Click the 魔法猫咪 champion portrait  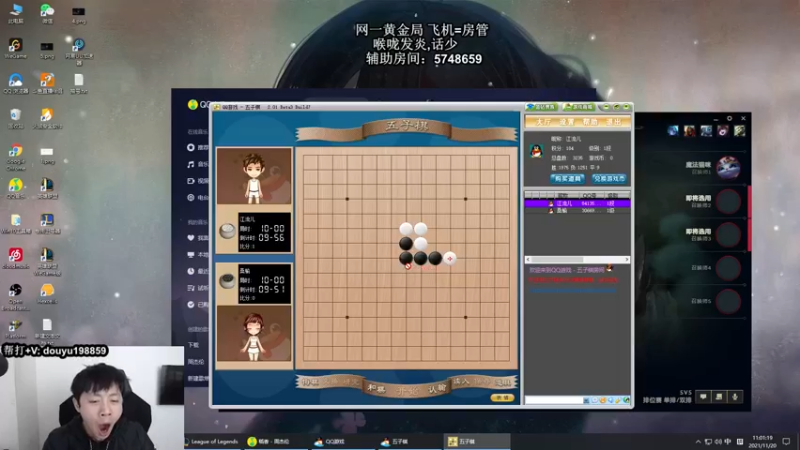(728, 167)
